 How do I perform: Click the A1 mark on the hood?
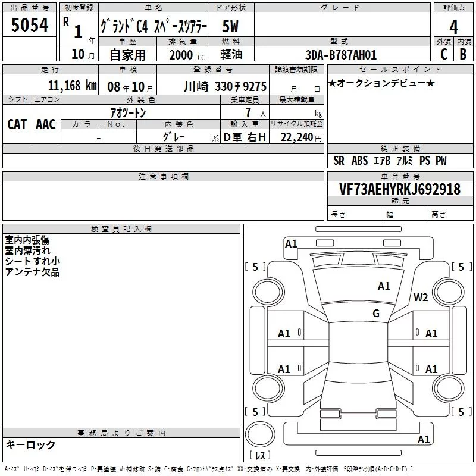pos(384,286)
